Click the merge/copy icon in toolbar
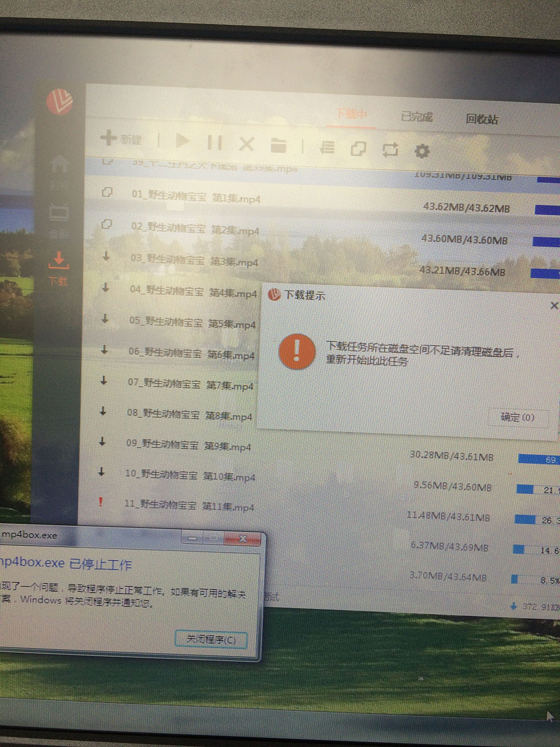The image size is (560, 747). coord(358,149)
